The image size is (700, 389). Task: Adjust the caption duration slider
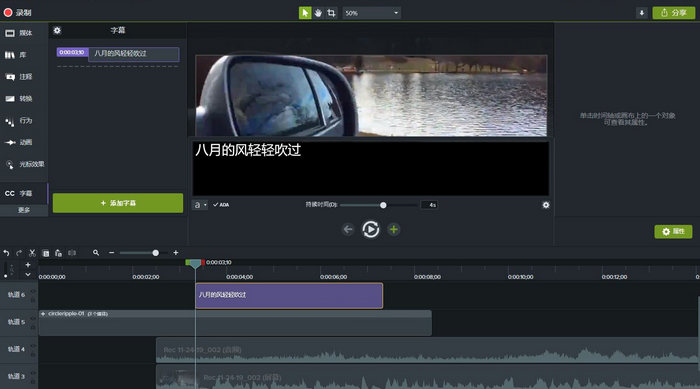[383, 205]
